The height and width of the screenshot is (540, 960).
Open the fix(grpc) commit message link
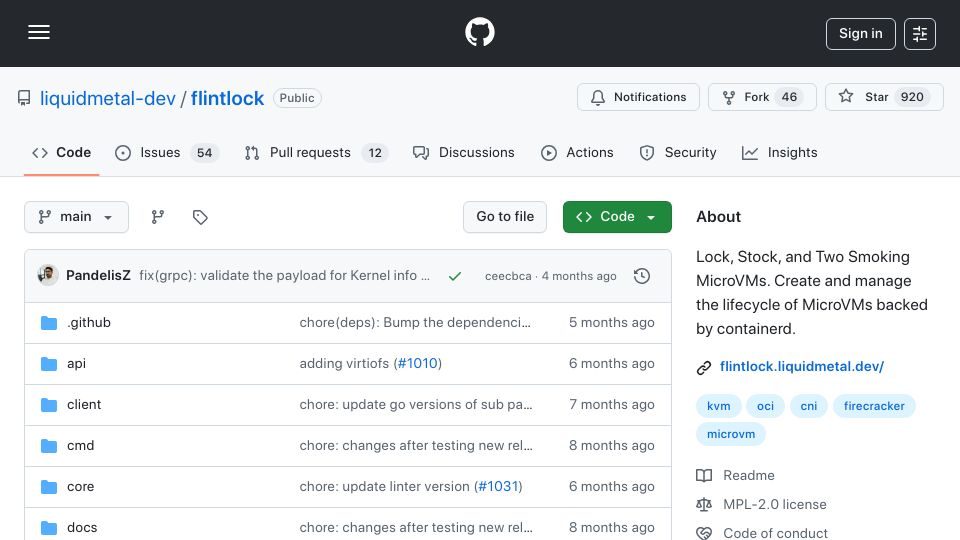(284, 276)
